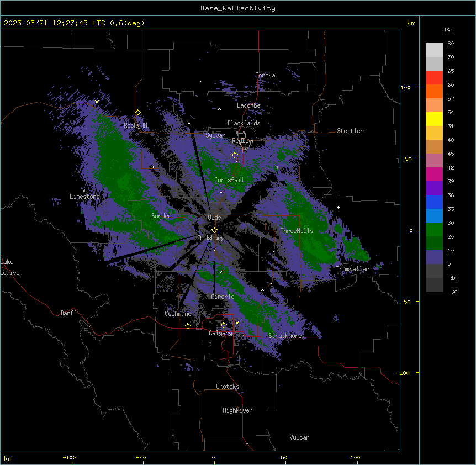Click the Vulcan city label
476x465 pixels.
coord(300,437)
